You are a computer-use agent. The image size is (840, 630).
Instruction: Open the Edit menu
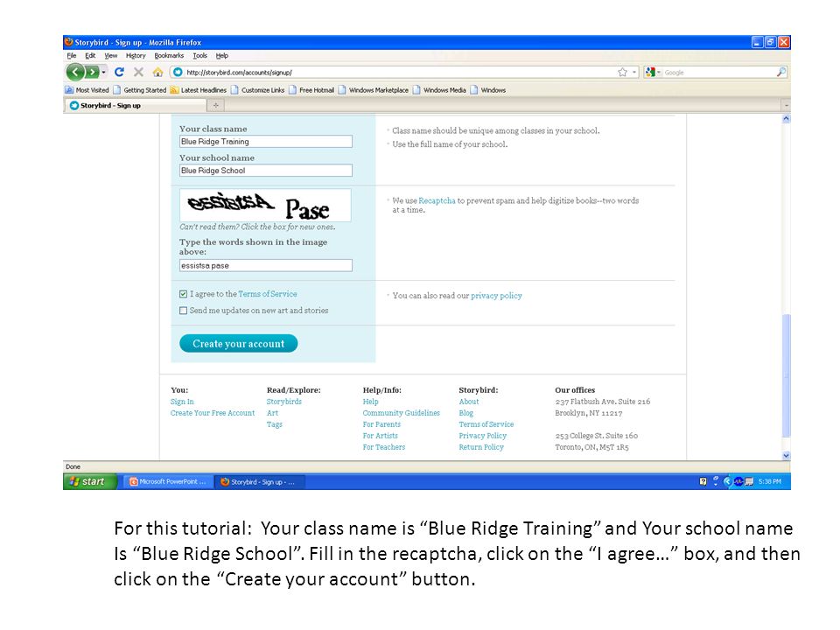pos(90,56)
